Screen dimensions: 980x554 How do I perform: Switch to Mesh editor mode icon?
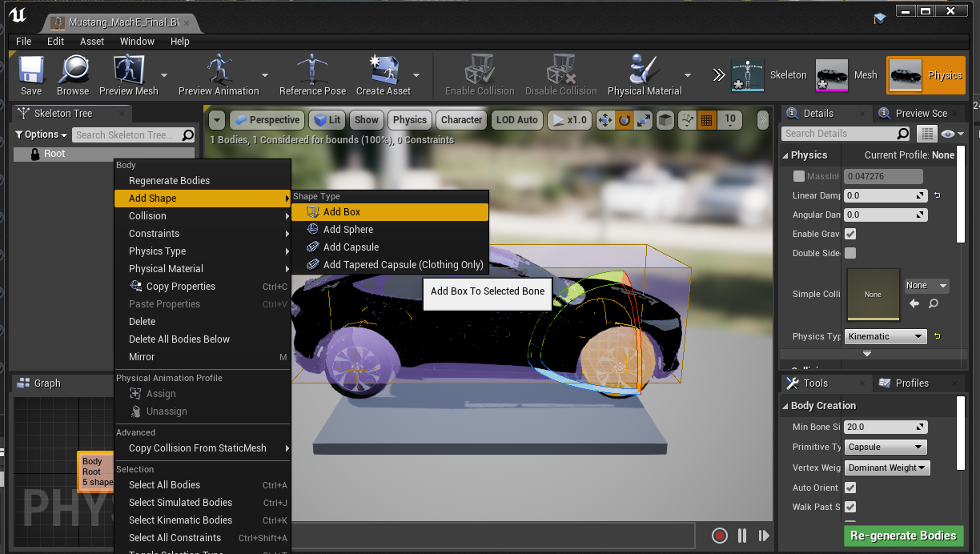pyautogui.click(x=832, y=75)
